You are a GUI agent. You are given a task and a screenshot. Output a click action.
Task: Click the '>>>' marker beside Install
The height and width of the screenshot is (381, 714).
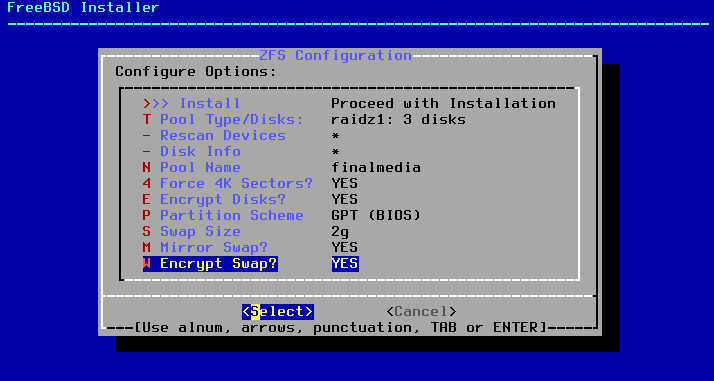coord(156,104)
